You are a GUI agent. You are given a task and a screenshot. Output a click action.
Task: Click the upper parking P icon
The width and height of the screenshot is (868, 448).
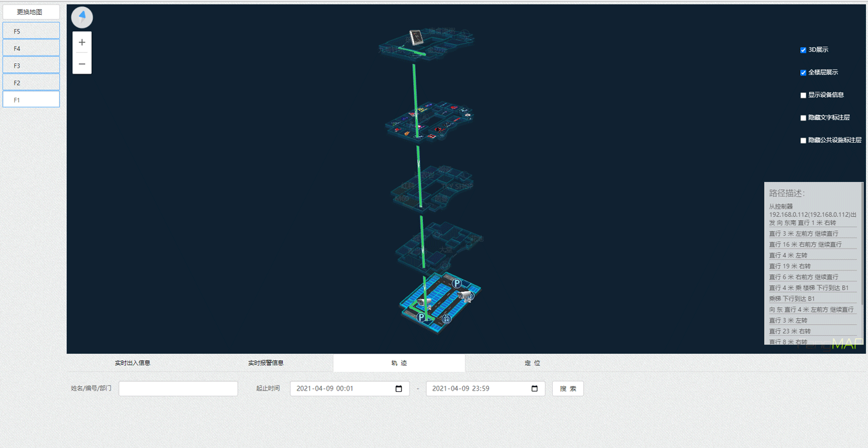click(457, 283)
